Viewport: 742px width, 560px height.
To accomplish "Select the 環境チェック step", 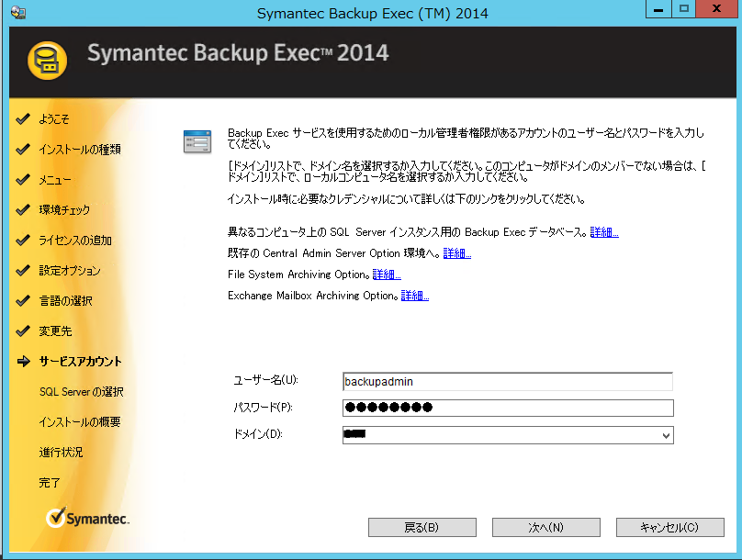I will point(64,210).
